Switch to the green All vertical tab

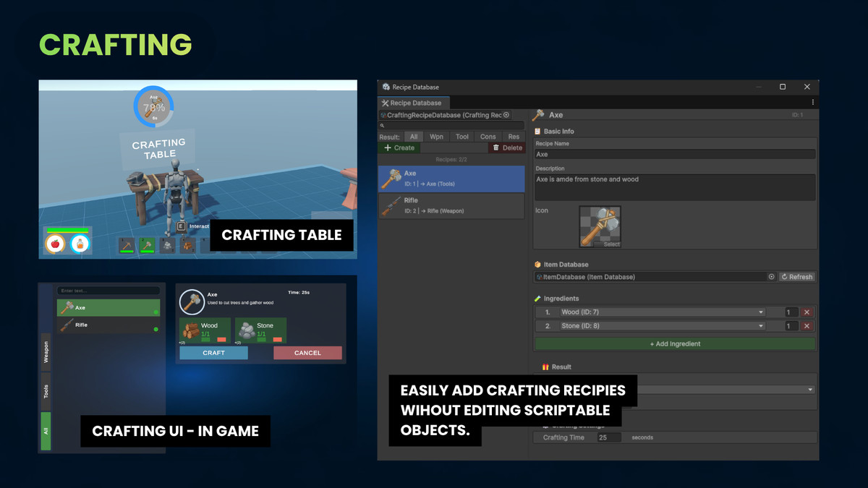pyautogui.click(x=46, y=431)
